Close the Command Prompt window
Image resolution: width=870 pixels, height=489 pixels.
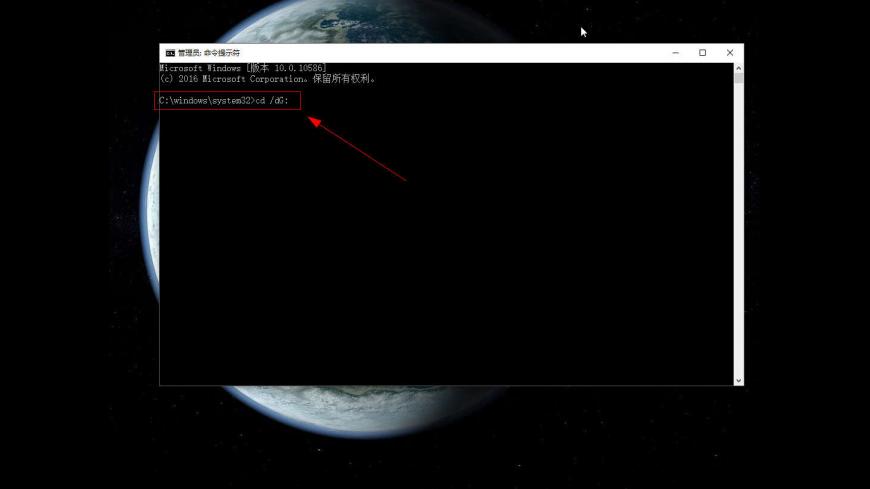[x=730, y=53]
